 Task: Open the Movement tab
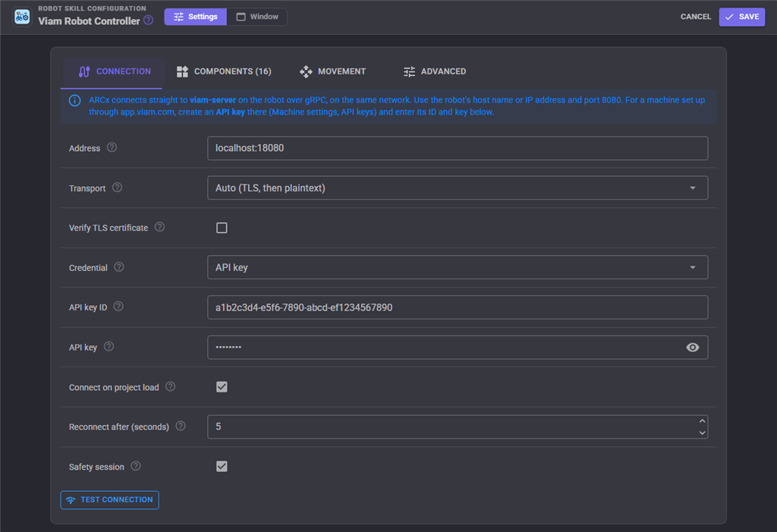click(332, 71)
